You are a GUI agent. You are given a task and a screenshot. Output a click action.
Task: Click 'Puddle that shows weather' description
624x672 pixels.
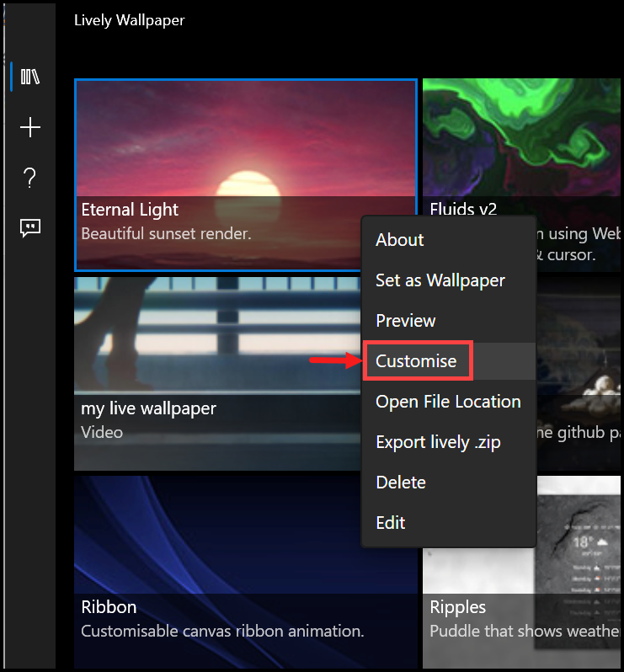click(x=525, y=631)
